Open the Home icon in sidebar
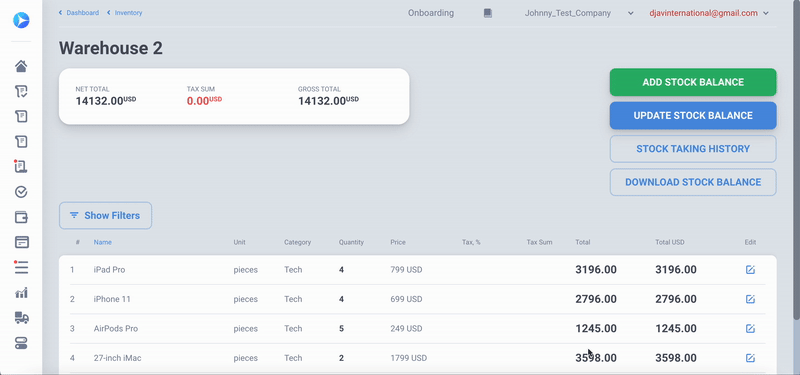The height and width of the screenshot is (375, 800). click(21, 66)
